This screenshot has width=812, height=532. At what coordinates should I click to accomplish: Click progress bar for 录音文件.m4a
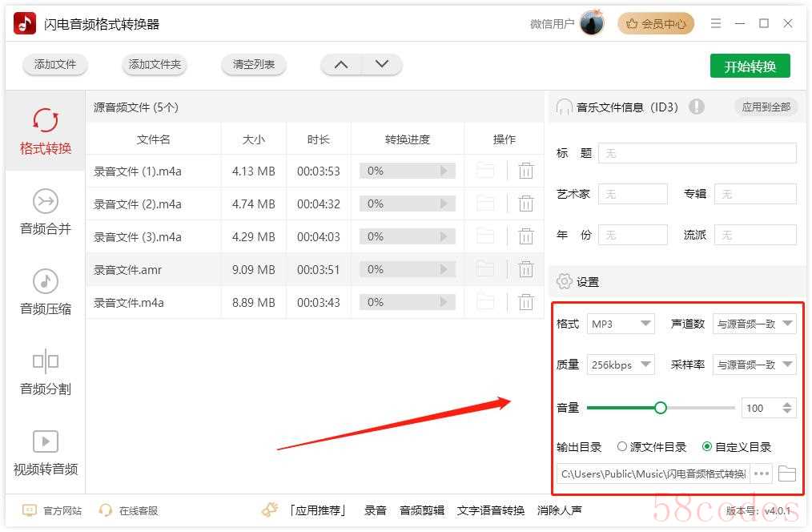408,302
